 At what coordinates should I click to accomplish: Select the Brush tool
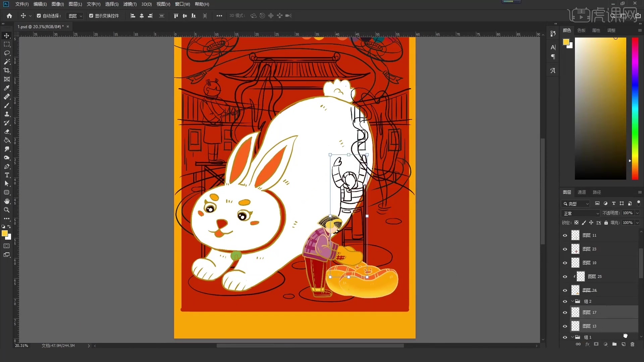pos(7,105)
